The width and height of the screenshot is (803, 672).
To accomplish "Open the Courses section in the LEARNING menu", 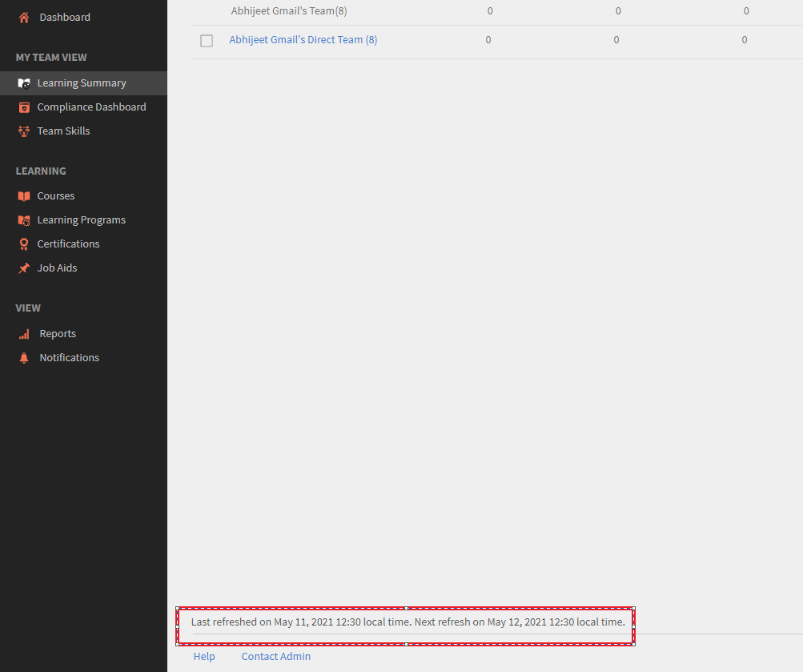I will 56,195.
